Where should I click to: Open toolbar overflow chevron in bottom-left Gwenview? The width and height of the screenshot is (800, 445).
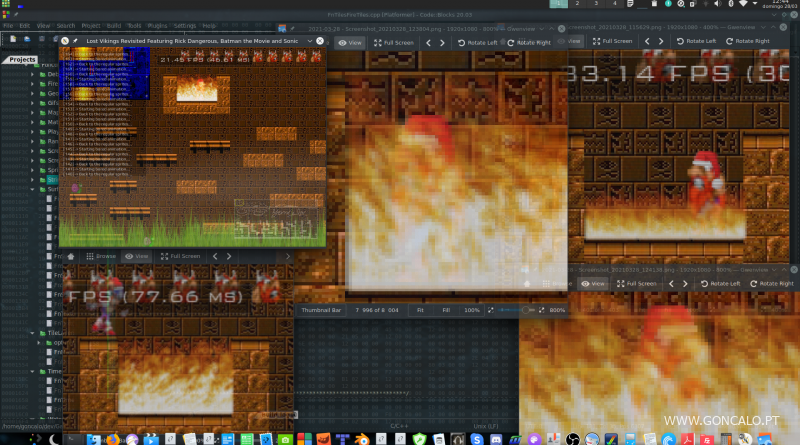(288, 256)
